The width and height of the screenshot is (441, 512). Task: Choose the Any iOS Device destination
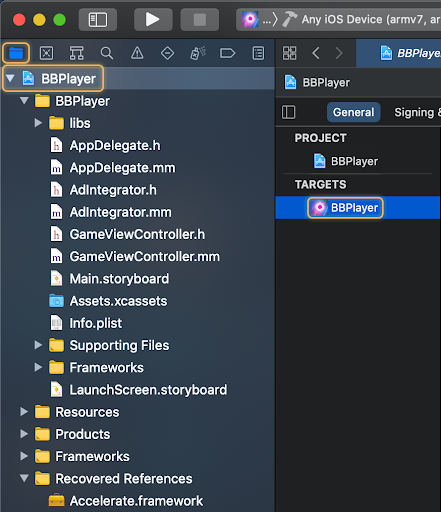[371, 20]
